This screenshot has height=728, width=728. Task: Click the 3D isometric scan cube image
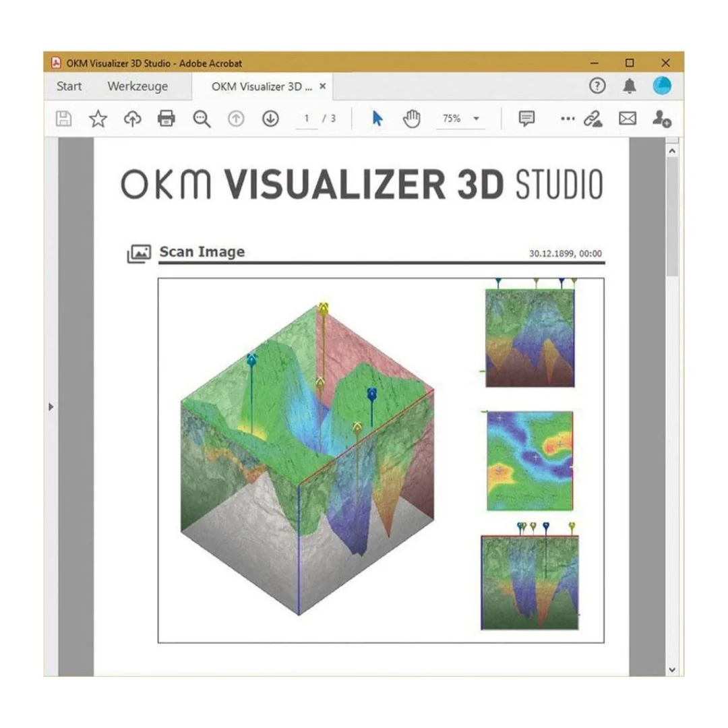[x=307, y=459]
